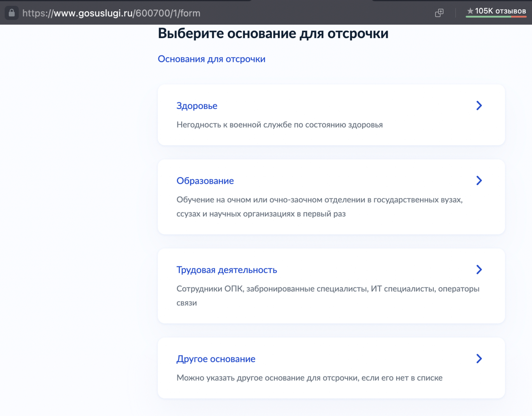Click the gosuslugi.ru URL address field

[111, 13]
